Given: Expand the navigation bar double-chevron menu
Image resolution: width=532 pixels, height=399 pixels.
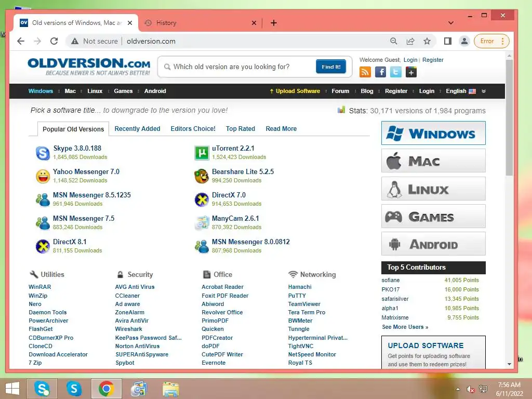Looking at the screenshot, I should coord(484,91).
